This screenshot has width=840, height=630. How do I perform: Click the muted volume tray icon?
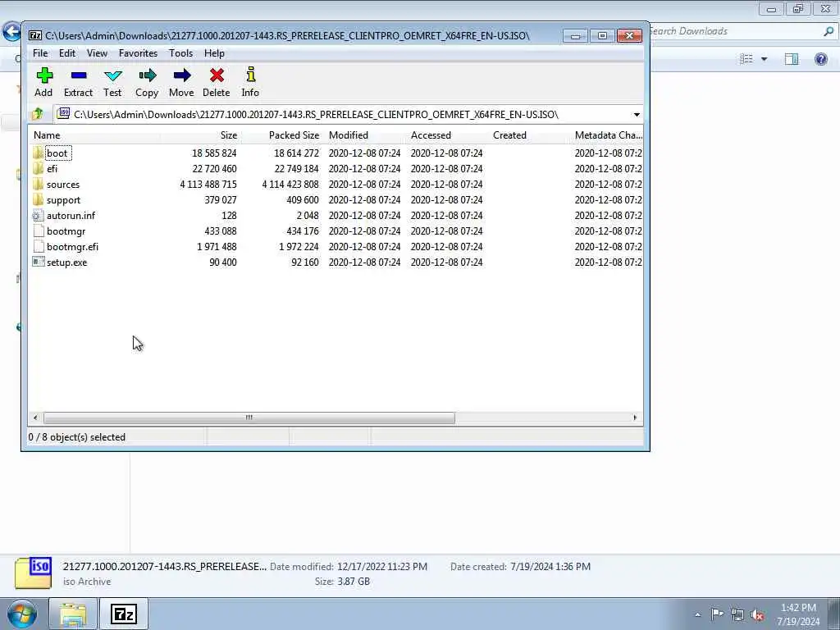click(x=757, y=614)
